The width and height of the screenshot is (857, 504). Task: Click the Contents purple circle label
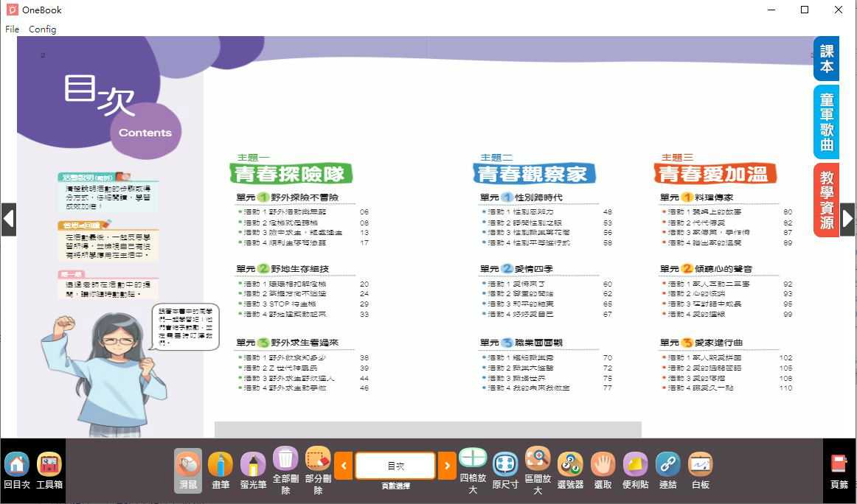(145, 132)
